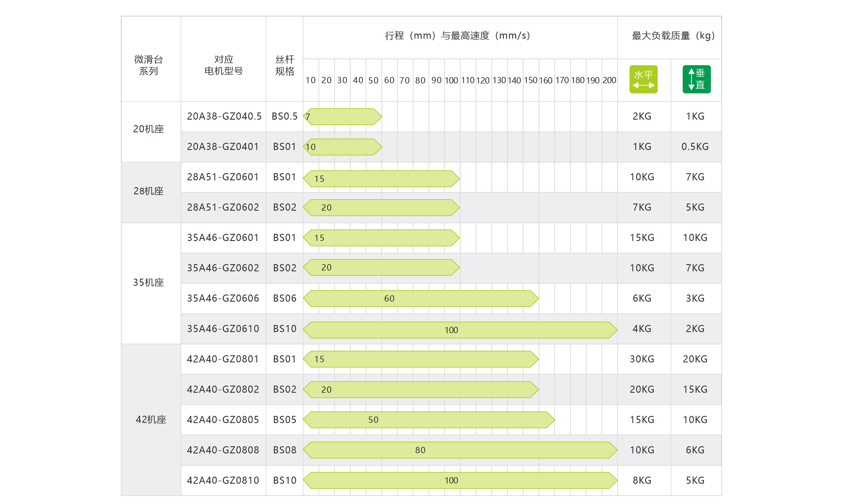The image size is (844, 504).
Task: Click the 4KG horizontal load value
Action: pos(642,329)
